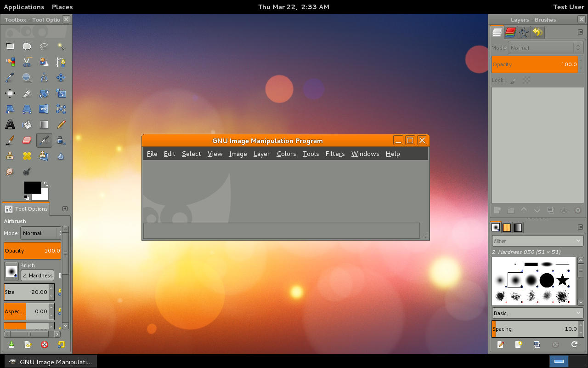The width and height of the screenshot is (588, 368).
Task: Select the Eraser tool
Action: 27,140
